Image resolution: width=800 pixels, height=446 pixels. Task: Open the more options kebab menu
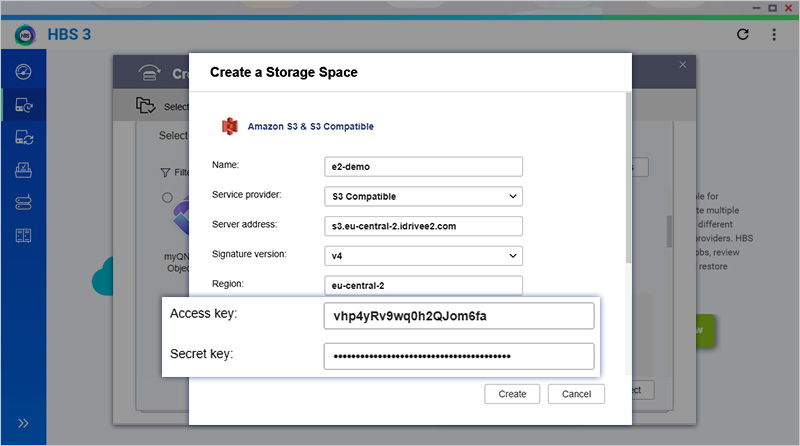click(774, 34)
